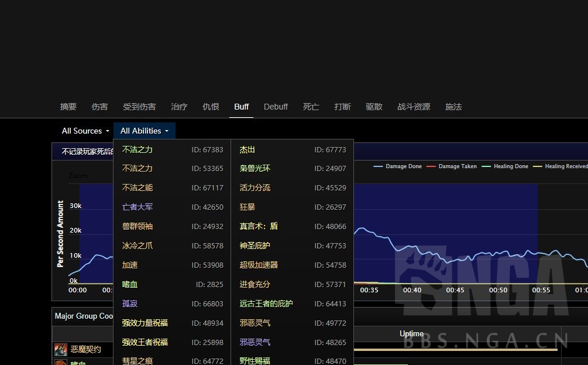Open the 施法 casts tab
This screenshot has height=365, width=588.
tap(453, 107)
